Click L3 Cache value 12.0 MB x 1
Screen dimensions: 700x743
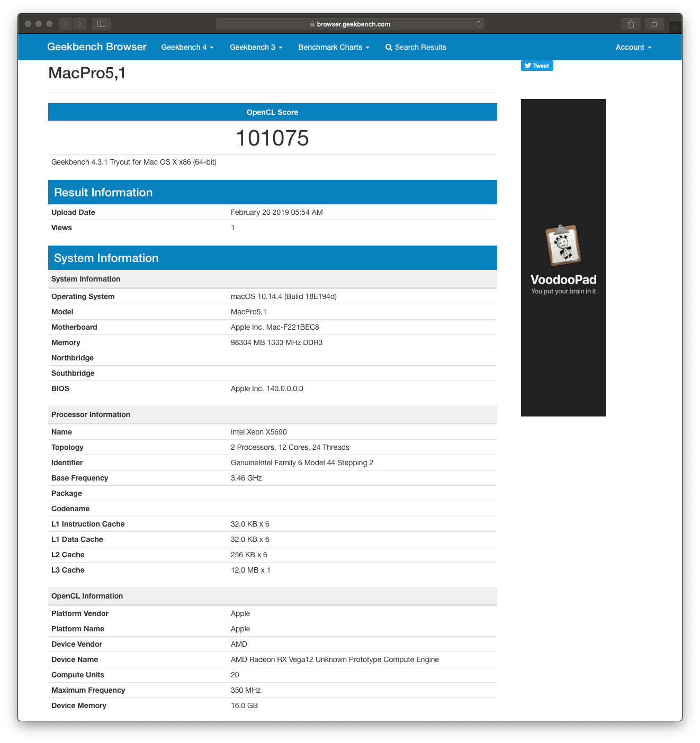pos(250,570)
